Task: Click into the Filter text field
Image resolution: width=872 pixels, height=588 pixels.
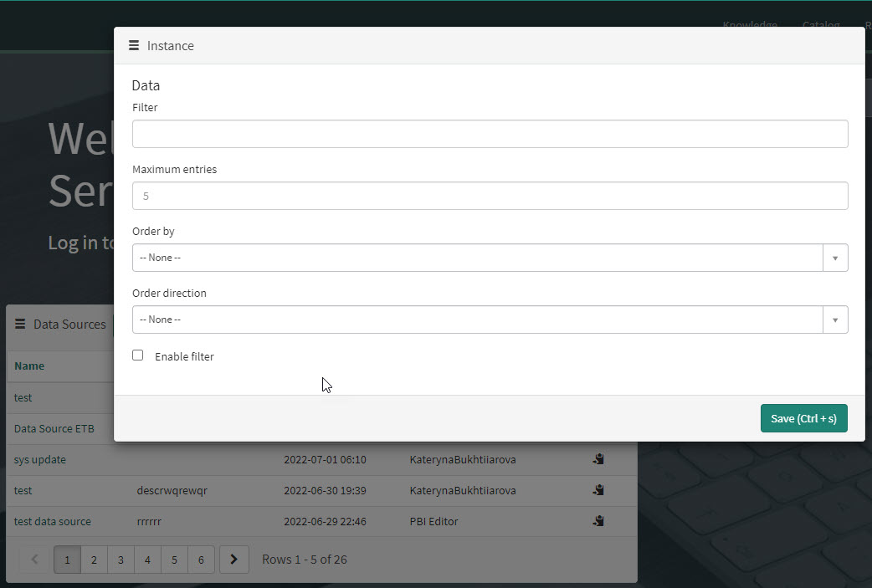Action: point(490,134)
